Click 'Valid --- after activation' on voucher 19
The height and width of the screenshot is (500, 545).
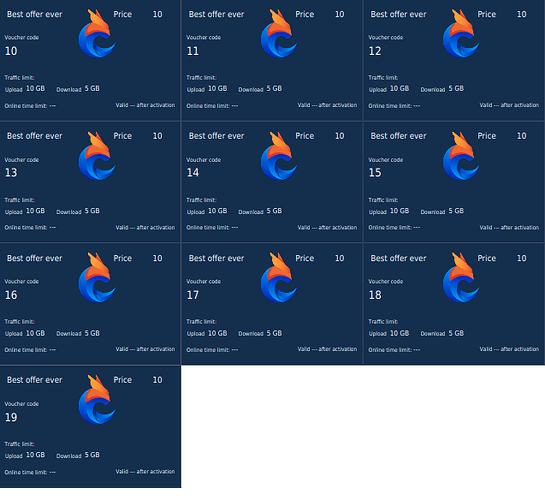coord(145,472)
